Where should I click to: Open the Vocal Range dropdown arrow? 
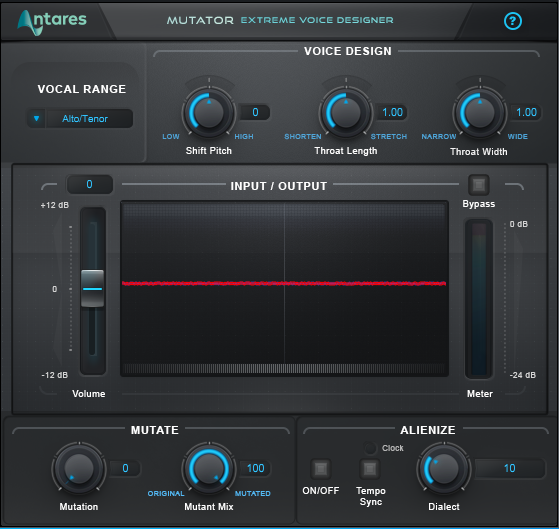pyautogui.click(x=36, y=118)
